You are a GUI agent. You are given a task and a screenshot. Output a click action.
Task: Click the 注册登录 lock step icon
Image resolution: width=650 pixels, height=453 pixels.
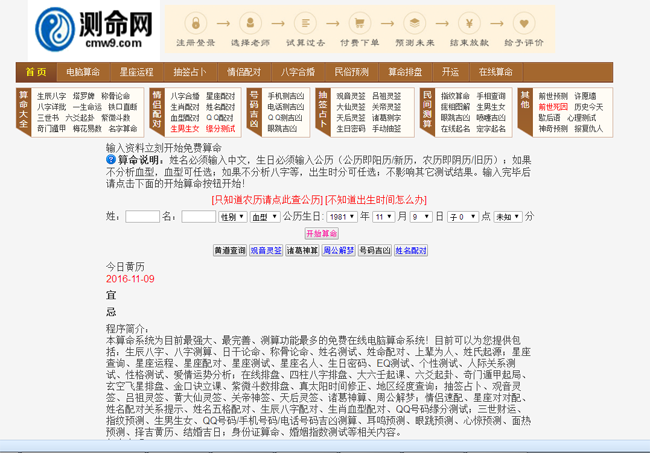pyautogui.click(x=196, y=23)
